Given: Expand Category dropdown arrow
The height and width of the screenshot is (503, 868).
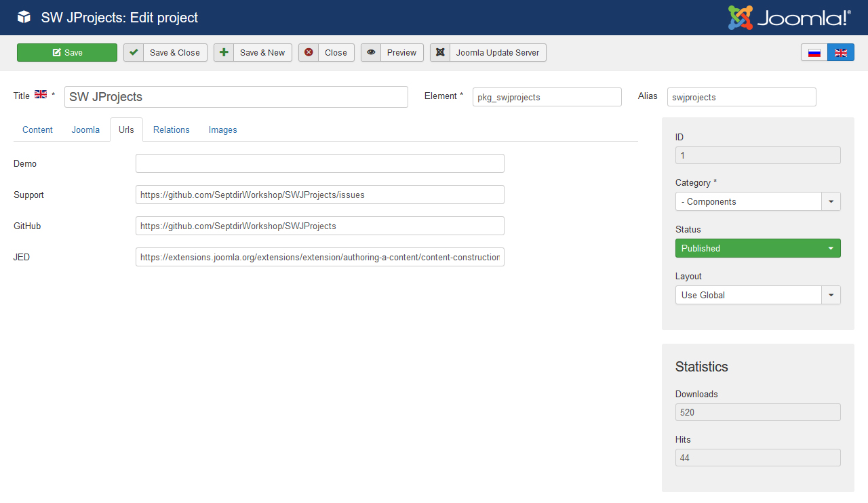Looking at the screenshot, I should click(x=831, y=201).
